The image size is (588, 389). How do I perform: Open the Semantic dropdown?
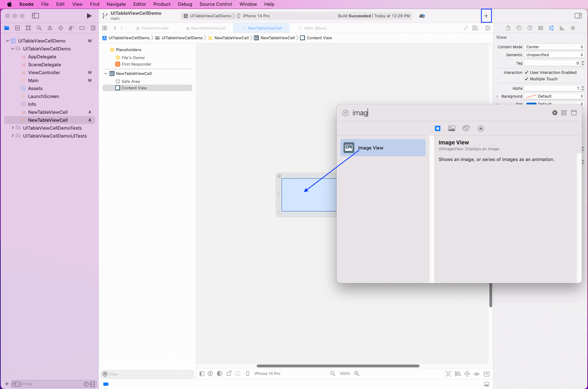[554, 55]
